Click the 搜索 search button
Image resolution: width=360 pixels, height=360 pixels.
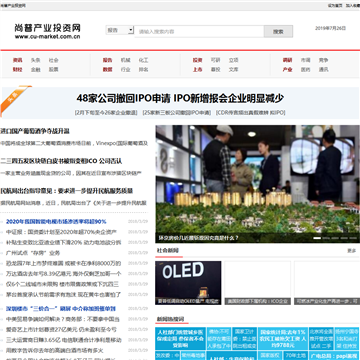click(x=278, y=31)
